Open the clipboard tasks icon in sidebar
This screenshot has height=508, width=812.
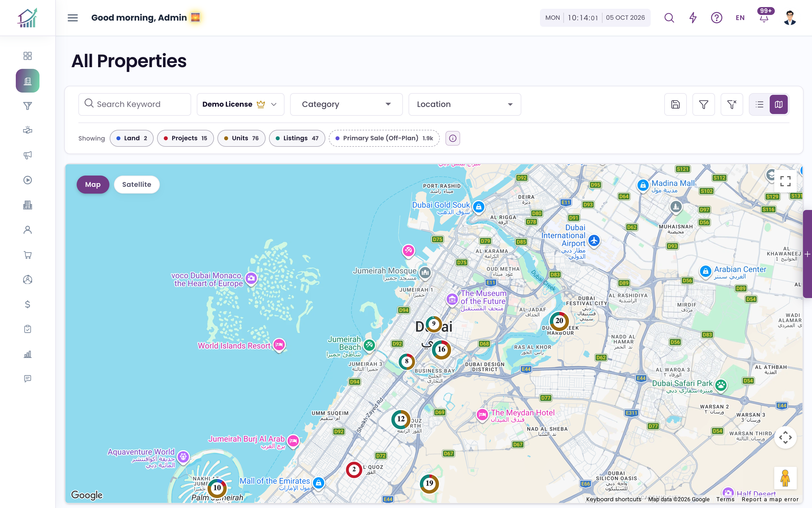(28, 329)
